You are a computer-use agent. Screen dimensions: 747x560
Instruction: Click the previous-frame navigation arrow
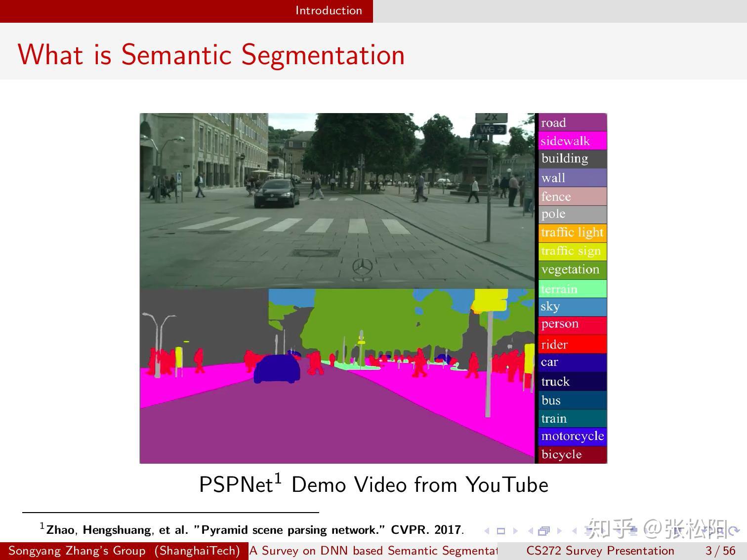click(530, 530)
